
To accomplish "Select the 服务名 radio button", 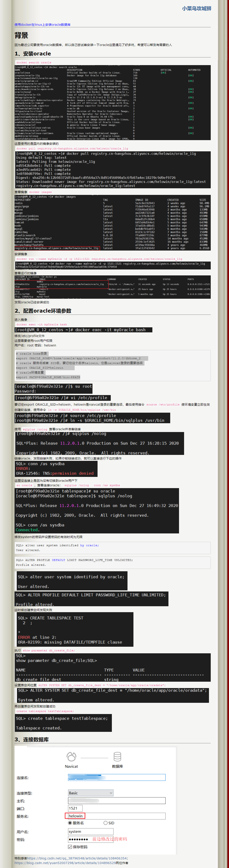I will [x=70, y=823].
